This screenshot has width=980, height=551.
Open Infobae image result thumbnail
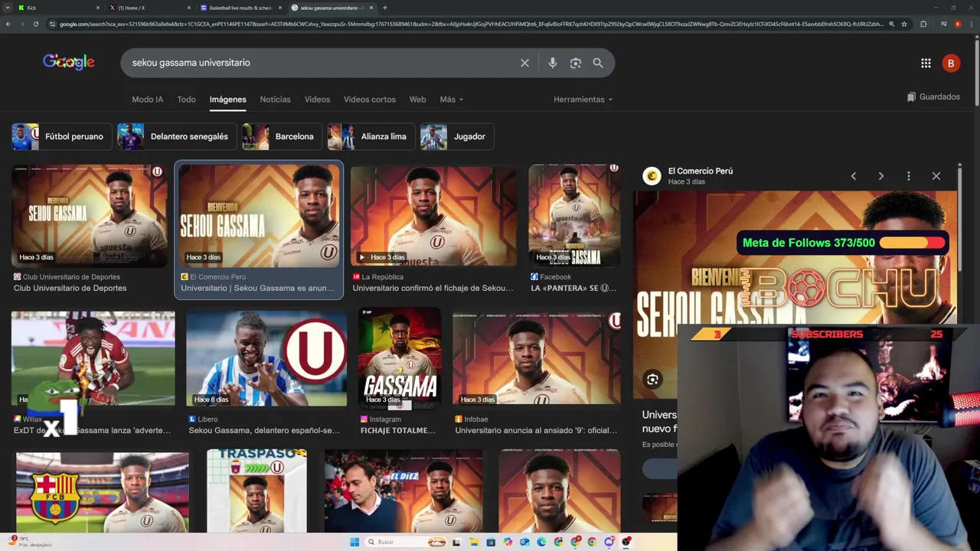point(537,358)
